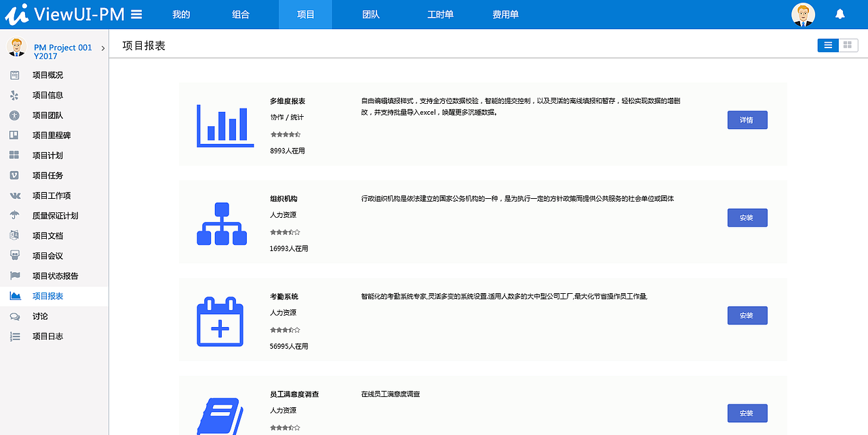The width and height of the screenshot is (868, 435).
Task: Select 项目会议 label in sidebar
Action: click(47, 256)
